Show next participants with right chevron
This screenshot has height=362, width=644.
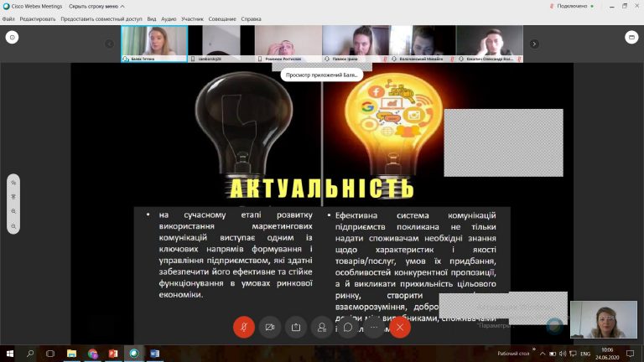534,44
